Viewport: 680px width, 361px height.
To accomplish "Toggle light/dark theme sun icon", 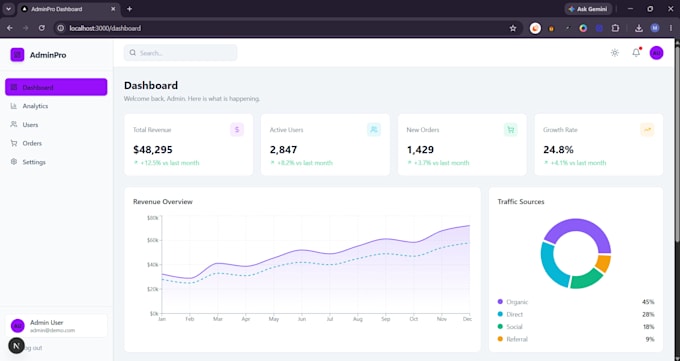I will 615,53.
